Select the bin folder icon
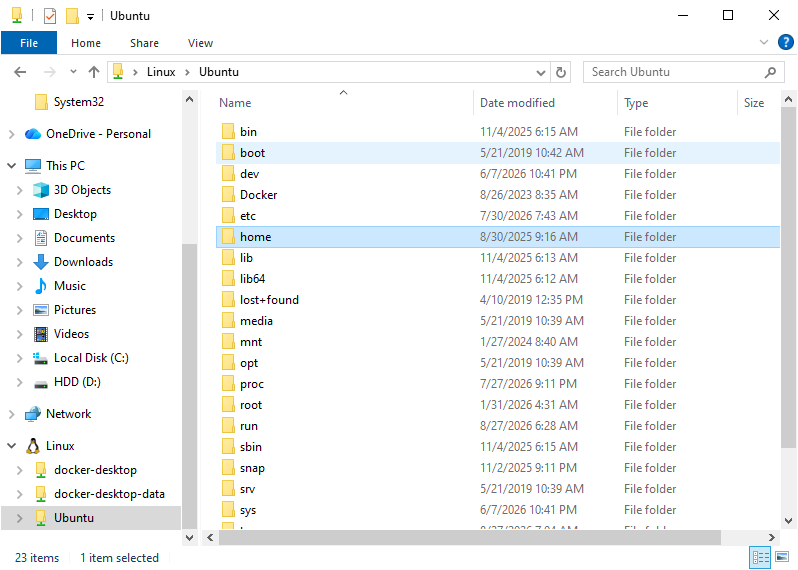Image resolution: width=798 pixels, height=570 pixels. pyautogui.click(x=228, y=131)
